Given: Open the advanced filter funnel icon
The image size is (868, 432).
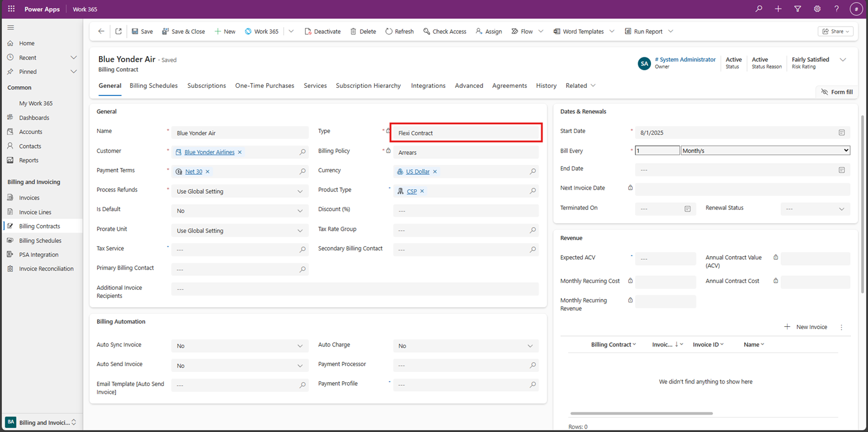Looking at the screenshot, I should point(797,9).
